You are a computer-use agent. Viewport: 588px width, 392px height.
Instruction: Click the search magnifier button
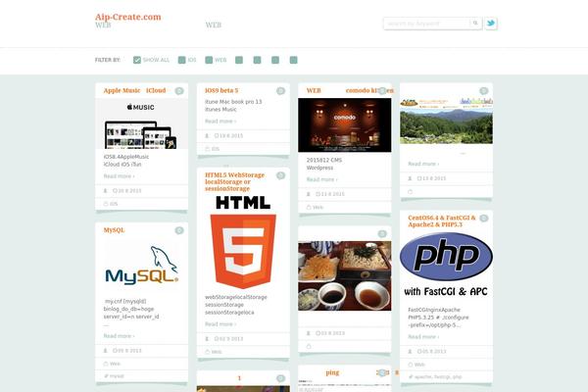(475, 24)
